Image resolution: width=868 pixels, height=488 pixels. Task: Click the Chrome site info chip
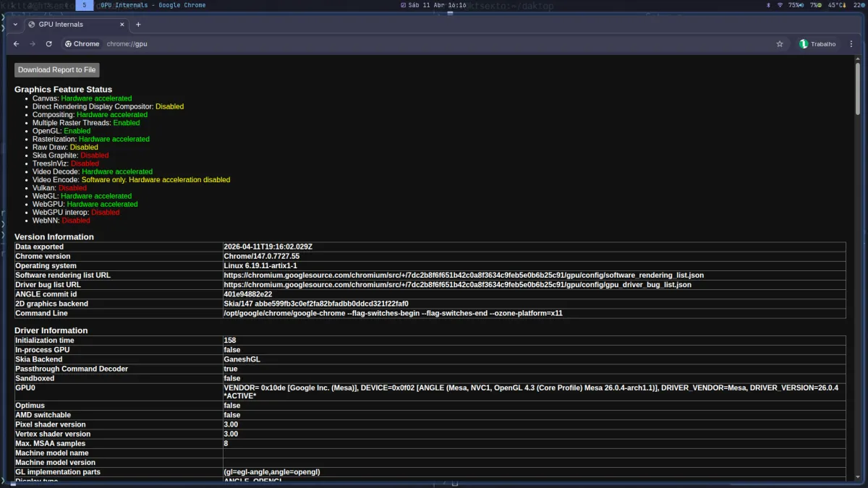pyautogui.click(x=82, y=44)
